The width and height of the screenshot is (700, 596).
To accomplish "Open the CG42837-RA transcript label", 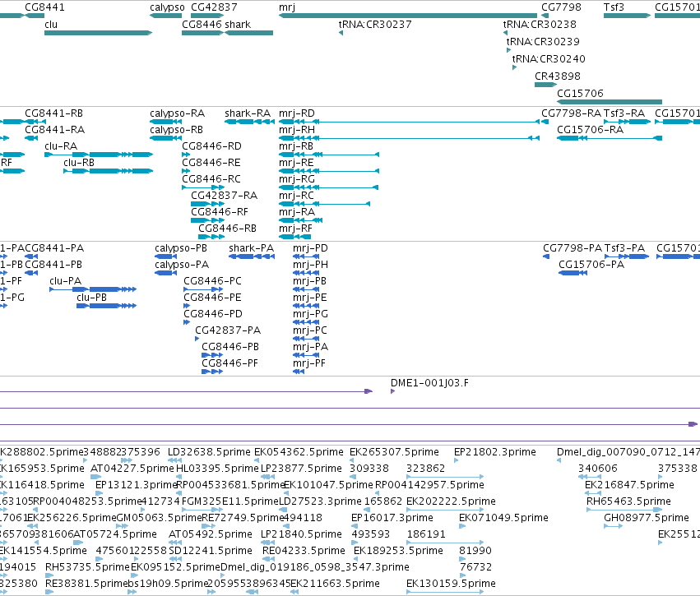I will coord(224,196).
